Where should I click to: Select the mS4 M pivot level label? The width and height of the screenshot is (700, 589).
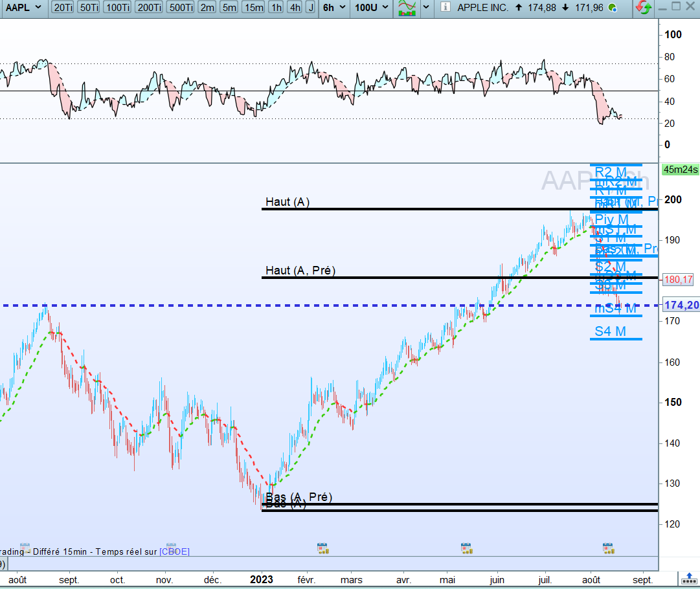[616, 308]
